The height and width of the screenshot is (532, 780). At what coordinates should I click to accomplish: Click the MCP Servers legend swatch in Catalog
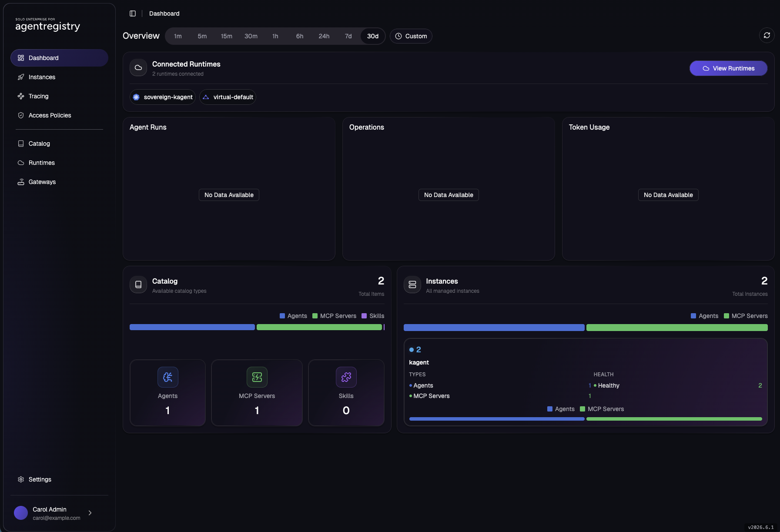pyautogui.click(x=315, y=316)
